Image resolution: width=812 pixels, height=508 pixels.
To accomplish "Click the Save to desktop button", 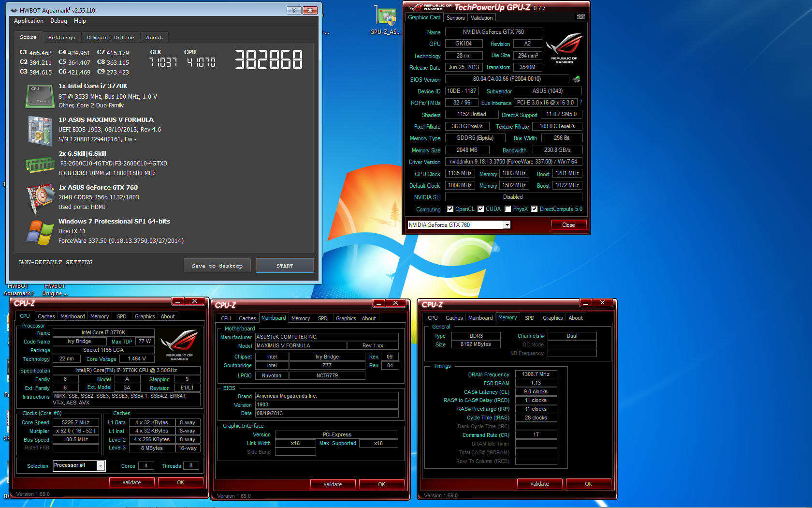I will point(217,266).
